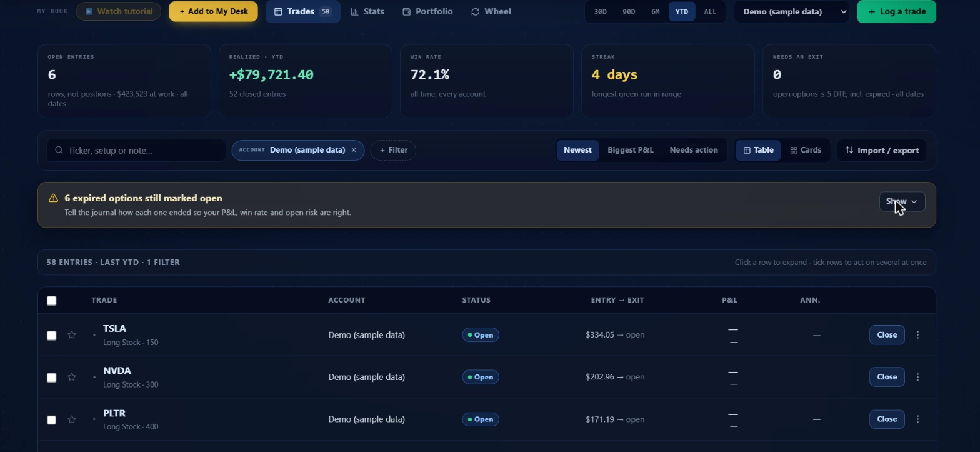Open the Wheel tab

tap(491, 12)
